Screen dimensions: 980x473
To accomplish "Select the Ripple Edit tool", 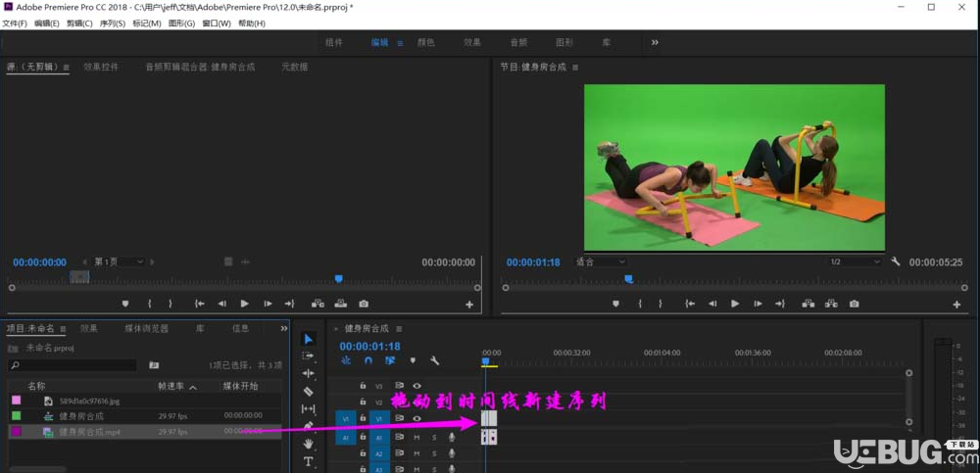I will 308,373.
